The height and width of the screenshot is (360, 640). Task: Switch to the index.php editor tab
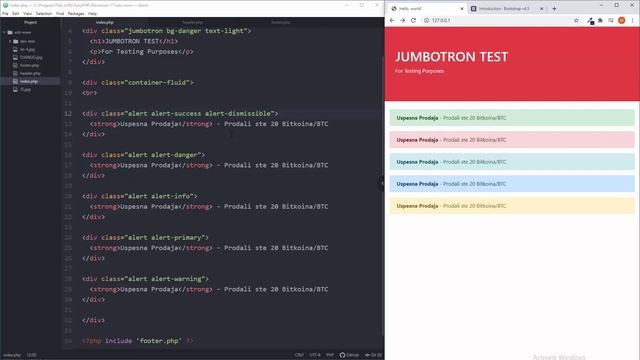pyautogui.click(x=105, y=22)
